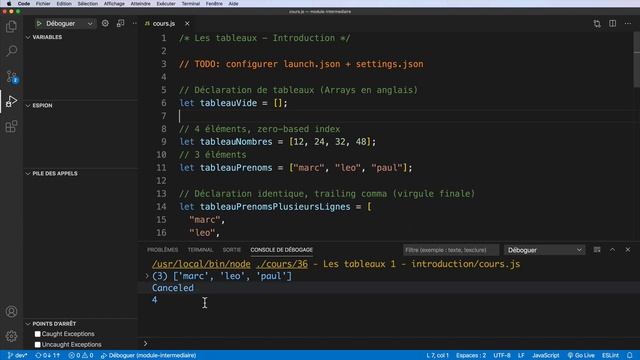640x360 pixels.
Task: Toggle Uncaught Exceptions breakpoint checkbox
Action: click(38, 344)
